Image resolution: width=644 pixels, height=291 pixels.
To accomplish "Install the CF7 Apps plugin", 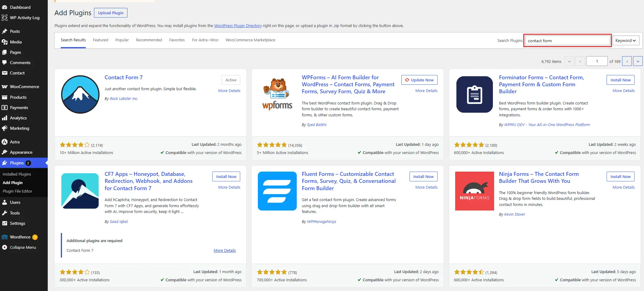I will (226, 176).
